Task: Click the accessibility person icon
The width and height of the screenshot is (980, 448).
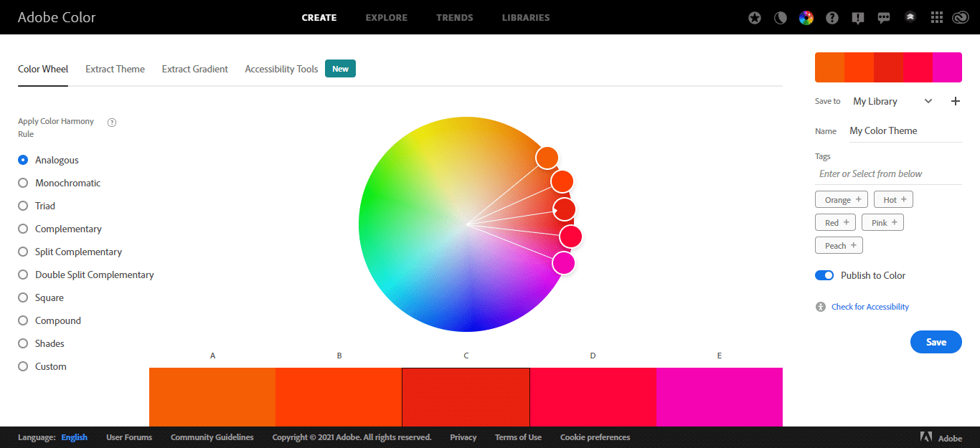Action: tap(821, 307)
